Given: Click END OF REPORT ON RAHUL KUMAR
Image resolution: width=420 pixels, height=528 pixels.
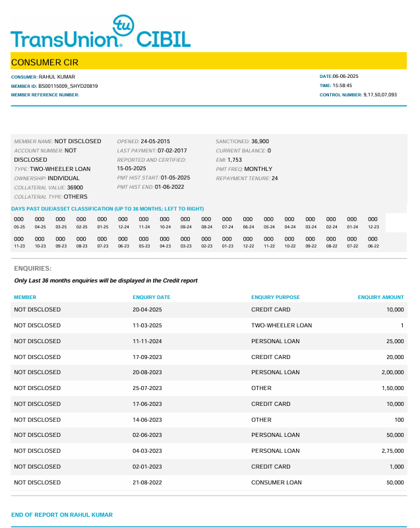Looking at the screenshot, I should (x=62, y=515).
